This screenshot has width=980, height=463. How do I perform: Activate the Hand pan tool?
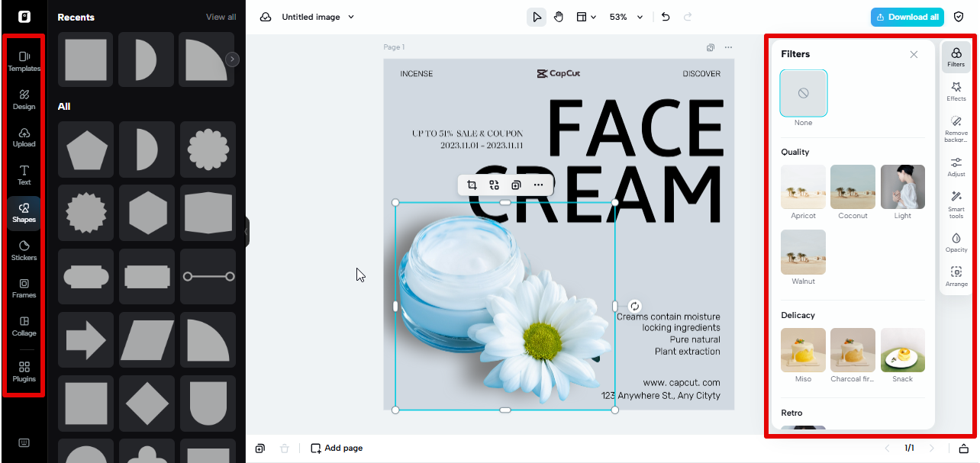559,17
